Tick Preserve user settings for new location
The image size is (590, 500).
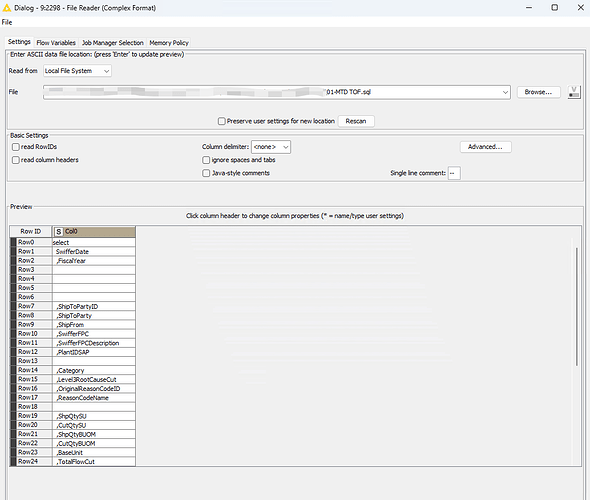pos(222,121)
